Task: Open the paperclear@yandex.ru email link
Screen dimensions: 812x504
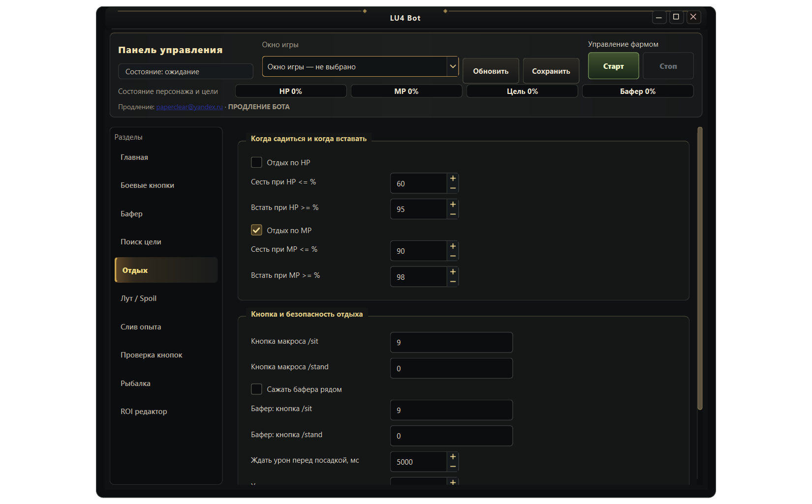Action: tap(189, 107)
